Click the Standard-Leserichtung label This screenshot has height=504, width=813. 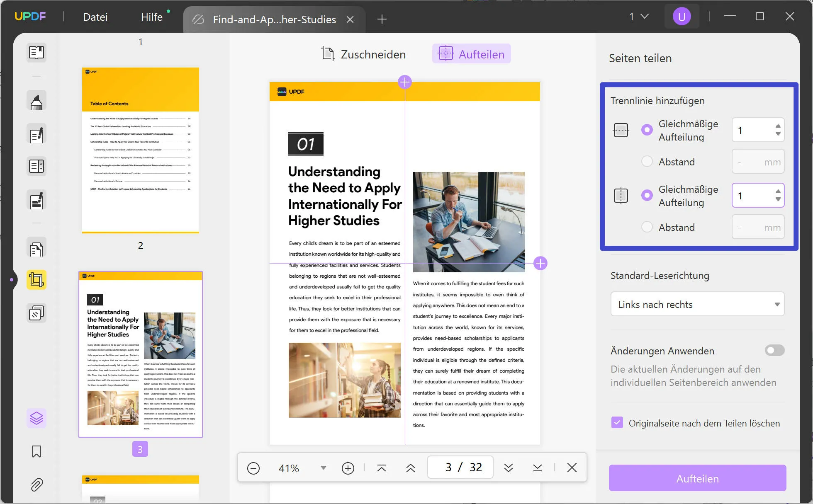(660, 276)
